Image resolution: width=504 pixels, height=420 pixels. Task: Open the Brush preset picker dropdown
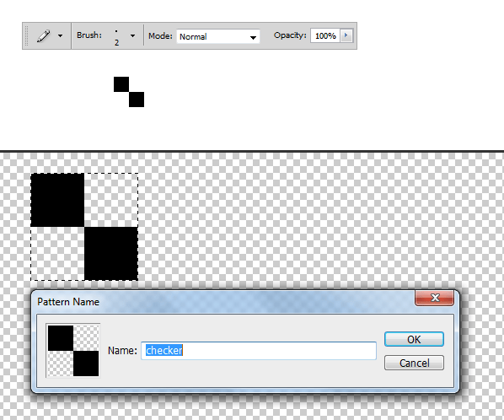pos(132,36)
